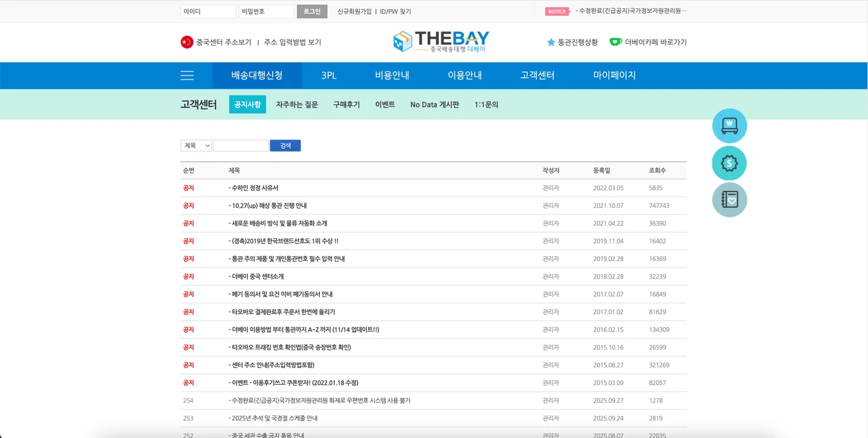Open the 마이페이지 menu
The width and height of the screenshot is (868, 438).
click(614, 76)
